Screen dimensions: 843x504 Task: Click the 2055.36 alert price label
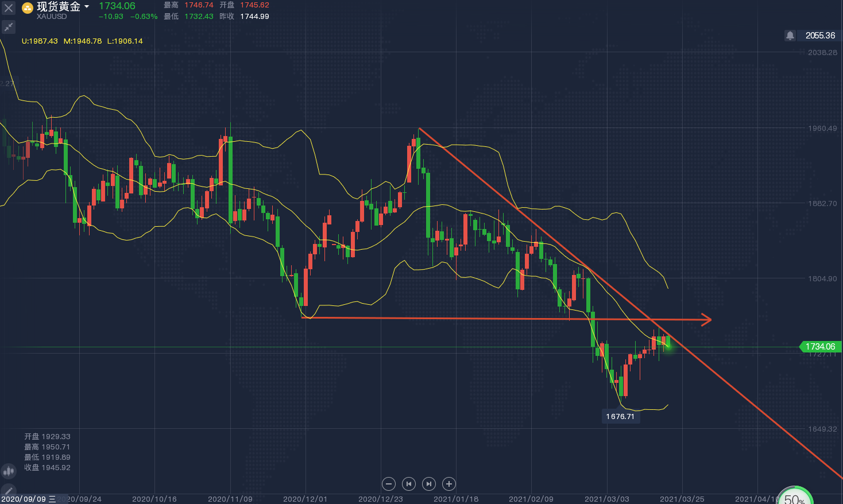(820, 36)
